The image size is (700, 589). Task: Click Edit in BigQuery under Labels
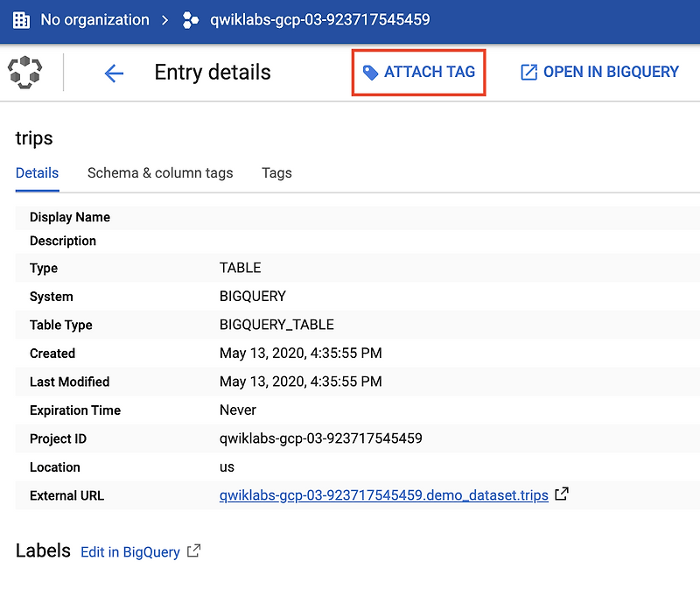click(x=129, y=551)
